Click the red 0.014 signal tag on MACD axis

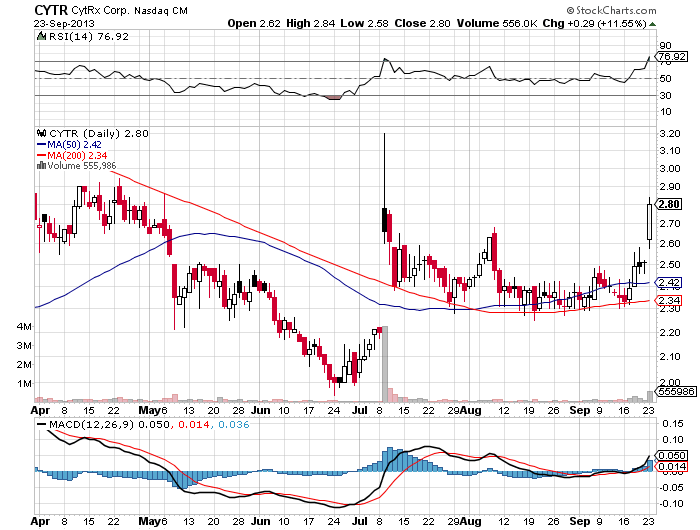click(671, 467)
